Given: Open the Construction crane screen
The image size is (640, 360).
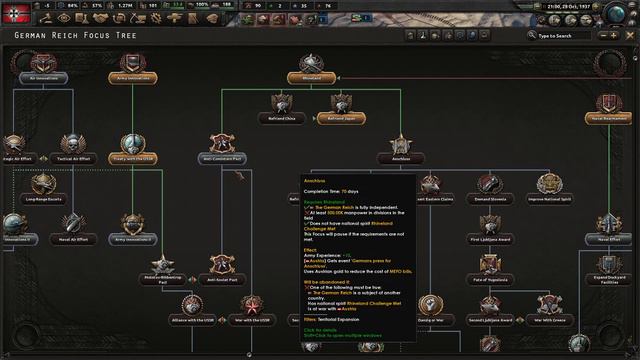Looking at the screenshot, I should [x=138, y=18].
